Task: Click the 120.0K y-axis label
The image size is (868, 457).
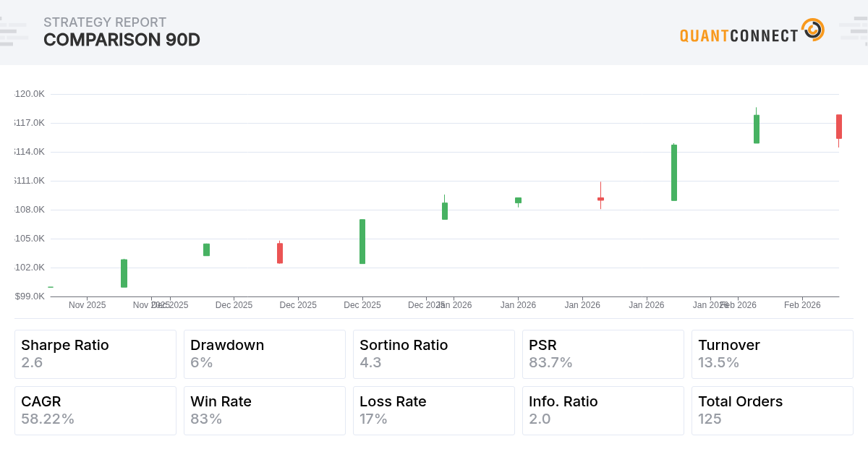Action: (30, 94)
